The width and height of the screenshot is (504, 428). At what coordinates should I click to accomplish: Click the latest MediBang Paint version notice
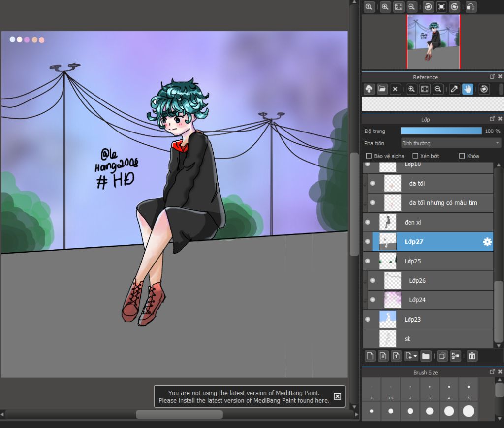244,396
